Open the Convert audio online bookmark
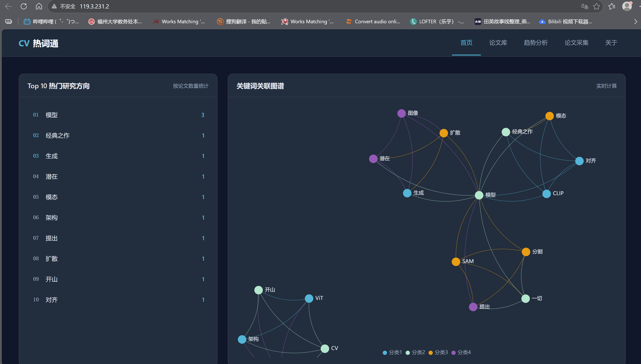The width and height of the screenshot is (641, 364). (373, 22)
